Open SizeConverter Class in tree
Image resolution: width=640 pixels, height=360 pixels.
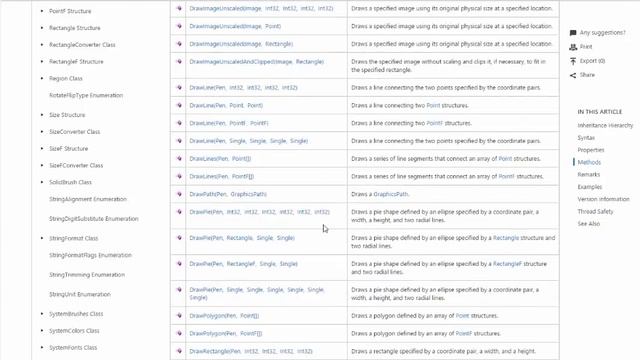(x=74, y=132)
